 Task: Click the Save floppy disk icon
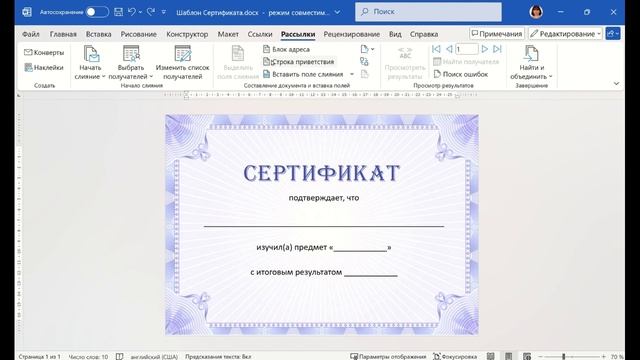pos(118,12)
